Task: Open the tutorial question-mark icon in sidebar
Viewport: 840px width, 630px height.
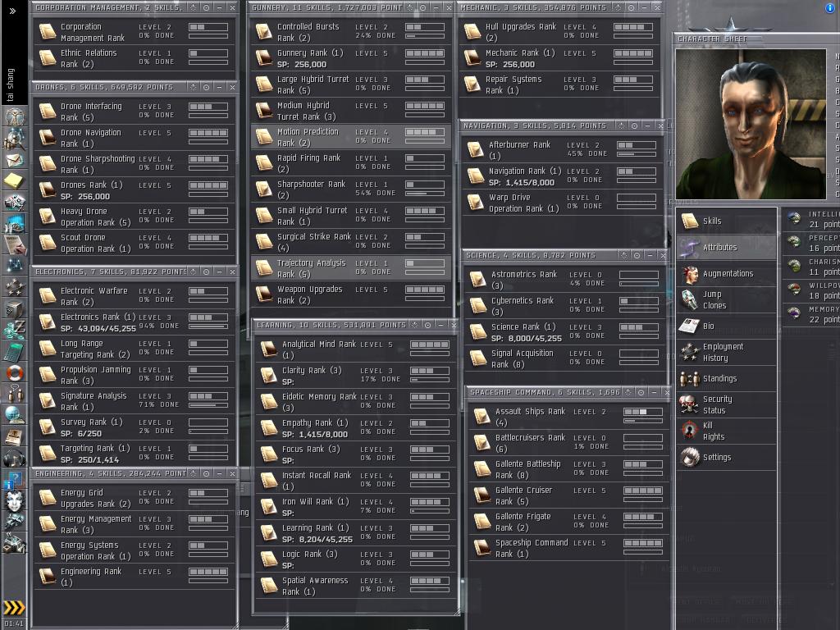Action: pyautogui.click(x=15, y=479)
